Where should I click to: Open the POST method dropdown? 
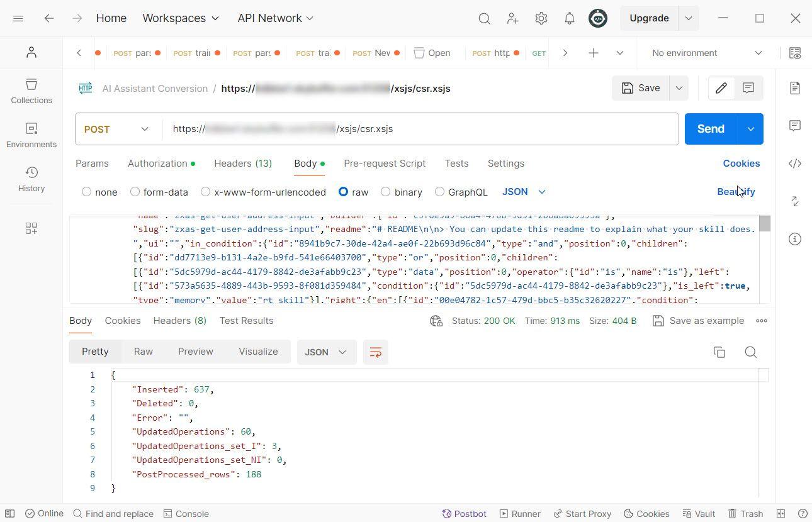pos(116,129)
